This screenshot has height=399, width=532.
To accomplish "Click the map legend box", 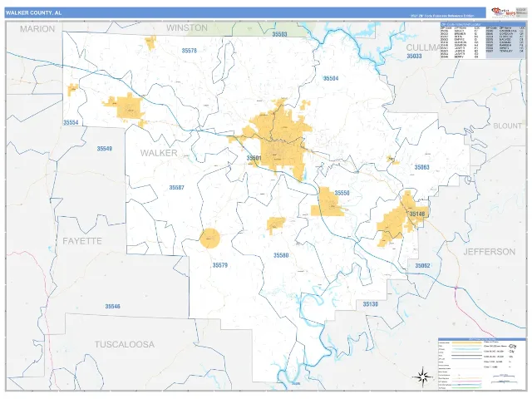I will click(482, 364).
